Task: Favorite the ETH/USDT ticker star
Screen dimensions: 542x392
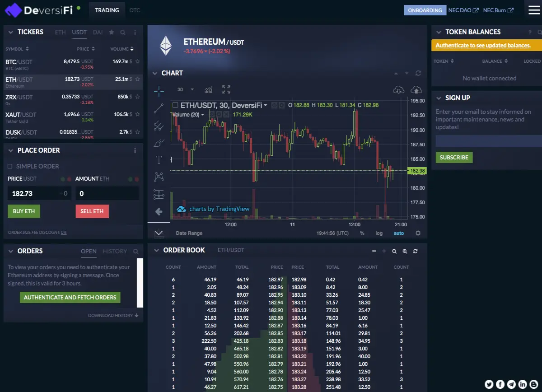Action: tap(137, 79)
